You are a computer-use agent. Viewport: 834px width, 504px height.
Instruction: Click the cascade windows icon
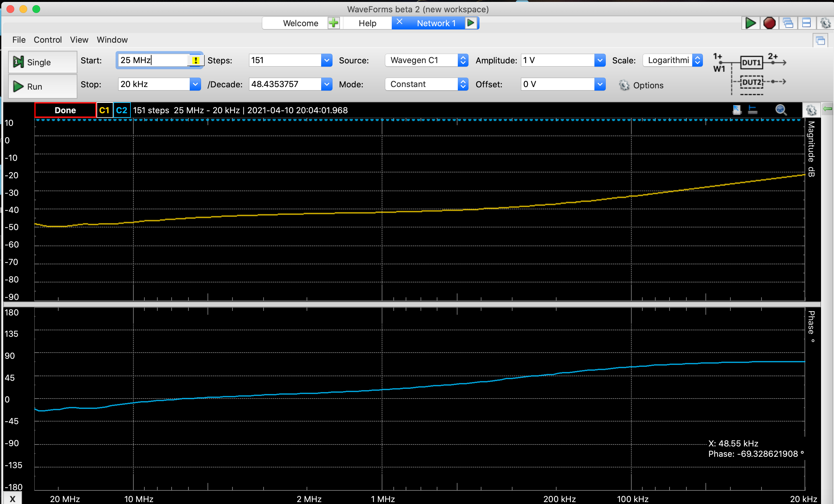click(788, 23)
